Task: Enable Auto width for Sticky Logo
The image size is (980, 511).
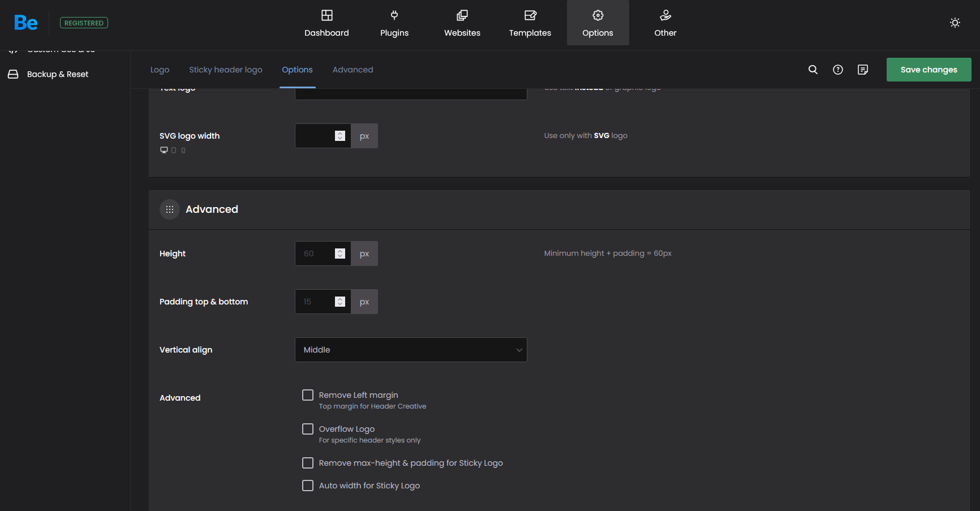Action: click(x=308, y=486)
